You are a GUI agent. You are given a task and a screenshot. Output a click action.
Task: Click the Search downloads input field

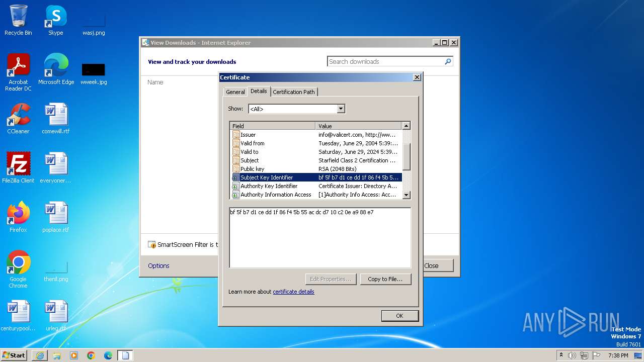point(386,61)
